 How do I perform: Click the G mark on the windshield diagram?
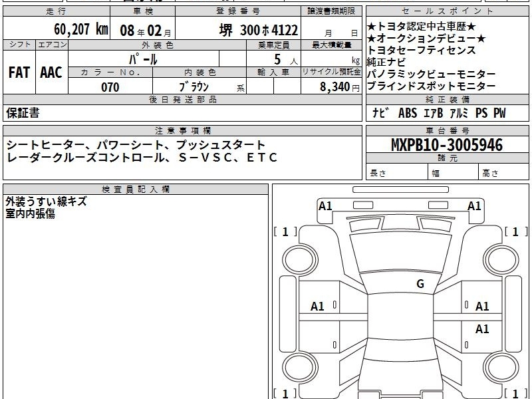pyautogui.click(x=420, y=284)
